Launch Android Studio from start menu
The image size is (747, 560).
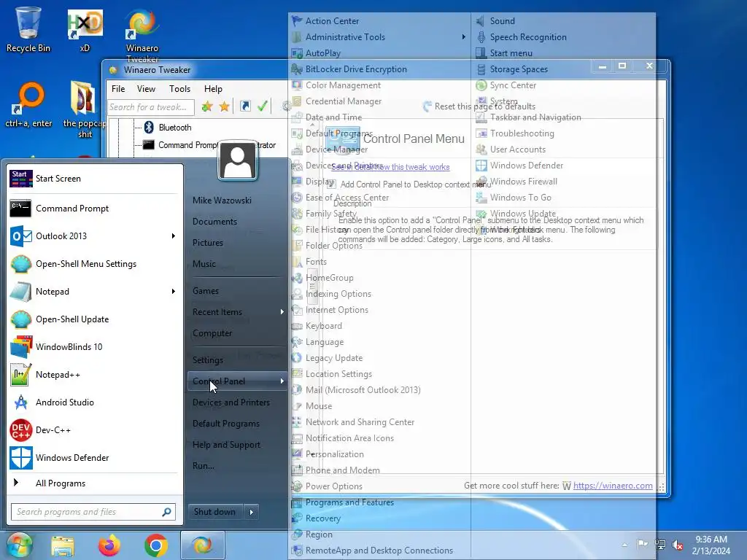[94, 402]
